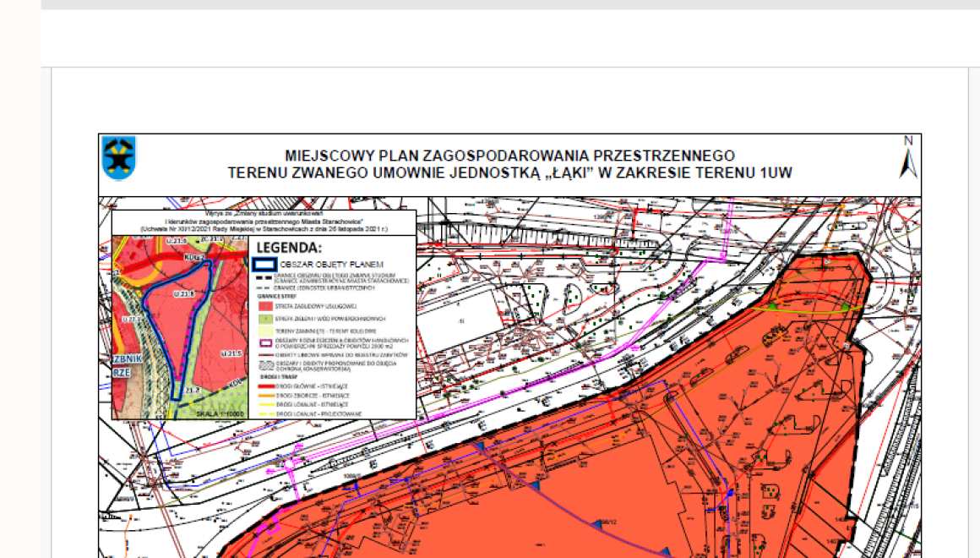
Task: Click the pale yellow 'Tereny zamknięte' swatch
Action: pyautogui.click(x=264, y=331)
